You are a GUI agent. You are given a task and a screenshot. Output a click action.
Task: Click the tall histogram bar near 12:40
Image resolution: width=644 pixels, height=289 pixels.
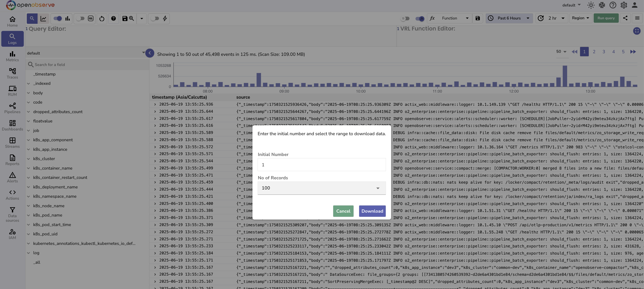[x=565, y=76]
